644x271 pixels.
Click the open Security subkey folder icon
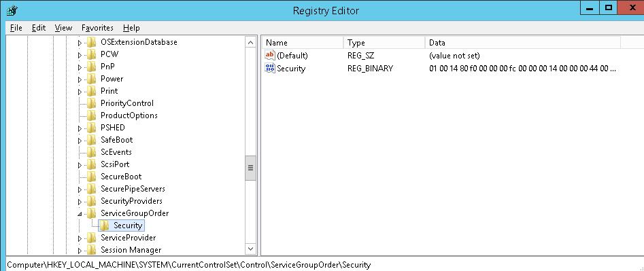tap(105, 225)
